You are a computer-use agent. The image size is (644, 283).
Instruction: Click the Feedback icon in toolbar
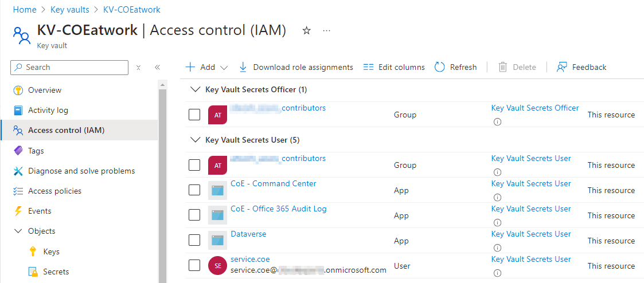pos(562,67)
